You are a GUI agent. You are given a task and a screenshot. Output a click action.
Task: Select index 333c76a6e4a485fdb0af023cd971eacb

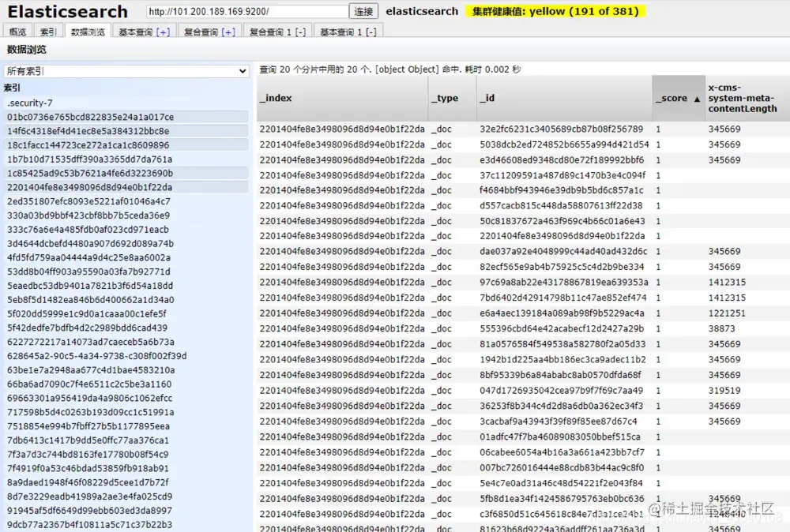pyautogui.click(x=126, y=230)
